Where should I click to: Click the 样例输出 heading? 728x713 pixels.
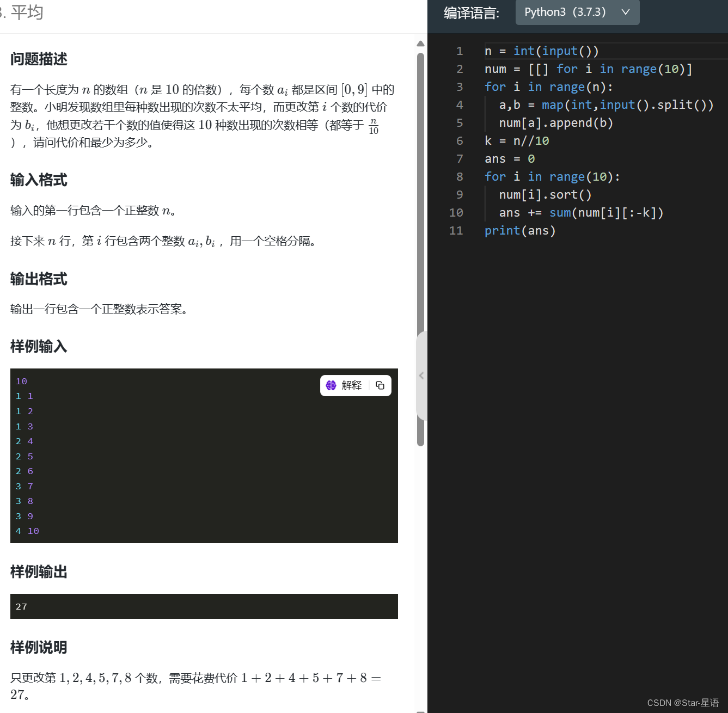pos(39,571)
